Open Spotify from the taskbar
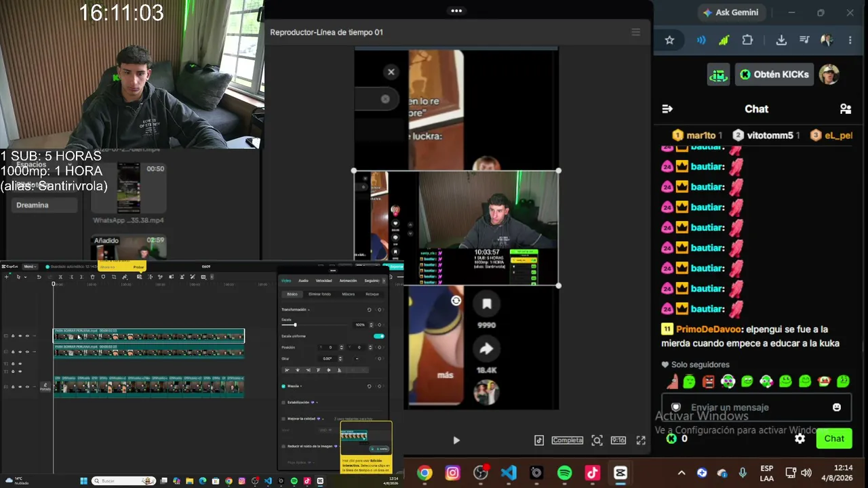 (x=564, y=473)
